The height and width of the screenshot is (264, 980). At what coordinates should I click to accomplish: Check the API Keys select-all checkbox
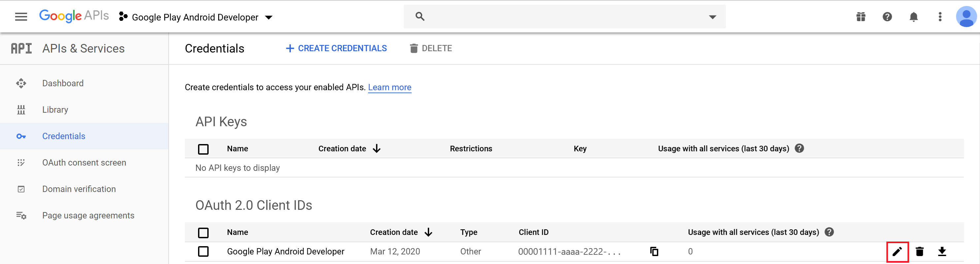[x=204, y=149]
